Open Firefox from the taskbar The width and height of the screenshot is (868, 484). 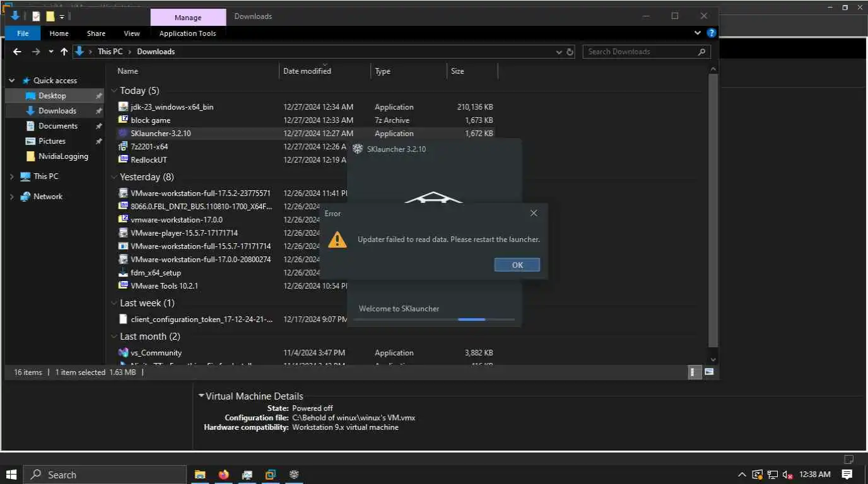(223, 475)
